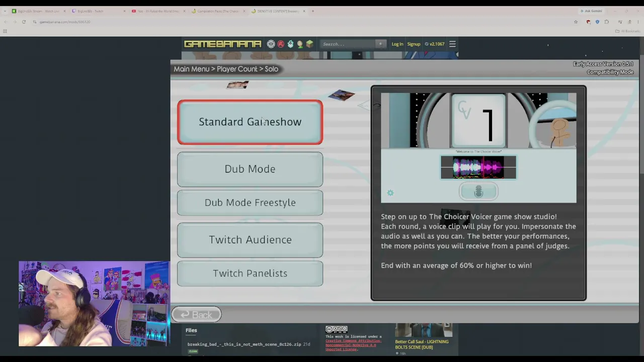
Task: Open the GameBanana hamburger menu
Action: click(452, 44)
